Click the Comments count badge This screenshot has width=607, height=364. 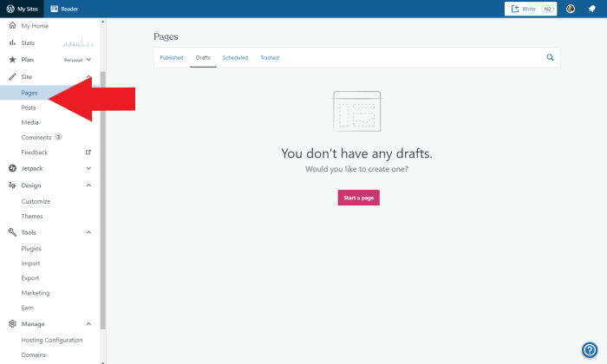[x=58, y=137]
